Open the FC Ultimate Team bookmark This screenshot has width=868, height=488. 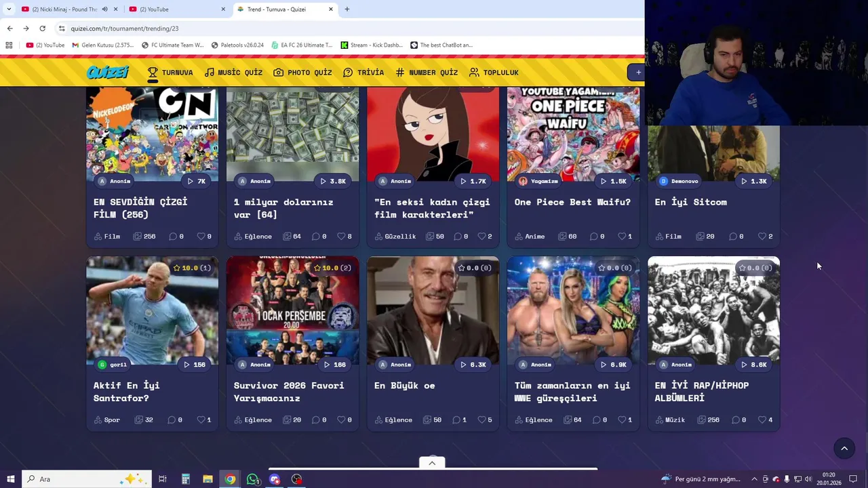pos(173,45)
